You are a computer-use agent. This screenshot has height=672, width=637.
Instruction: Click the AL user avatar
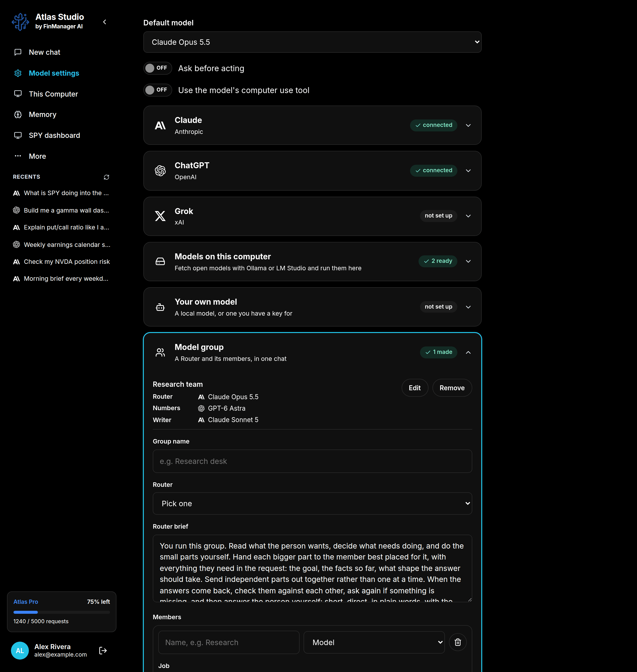point(20,650)
